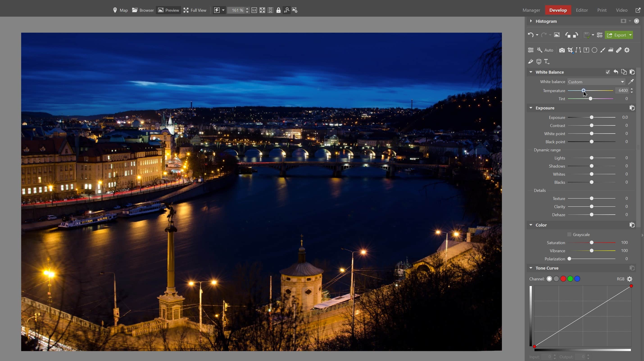Rotate the photo right
The image size is (644, 361).
click(x=576, y=35)
